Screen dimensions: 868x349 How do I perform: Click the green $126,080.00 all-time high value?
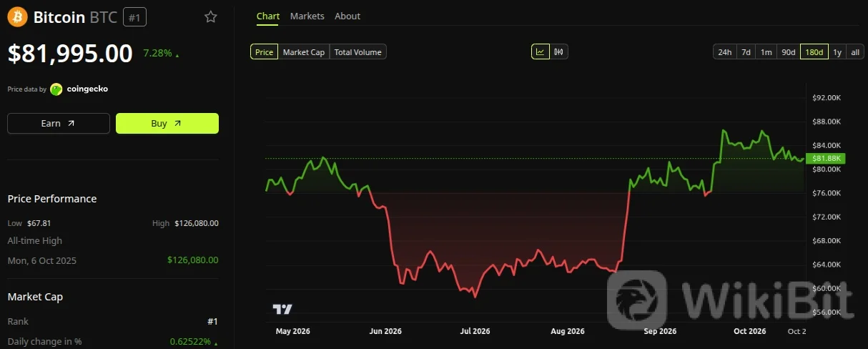(x=193, y=260)
